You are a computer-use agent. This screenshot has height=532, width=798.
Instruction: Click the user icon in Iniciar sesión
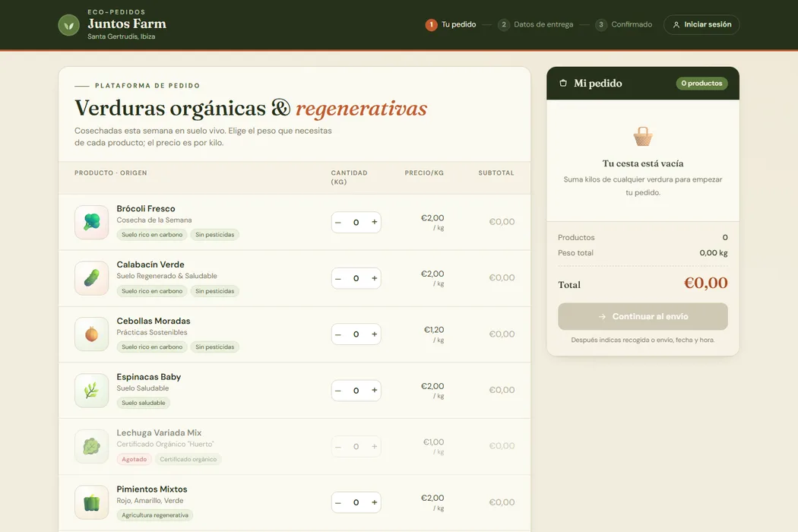[676, 24]
